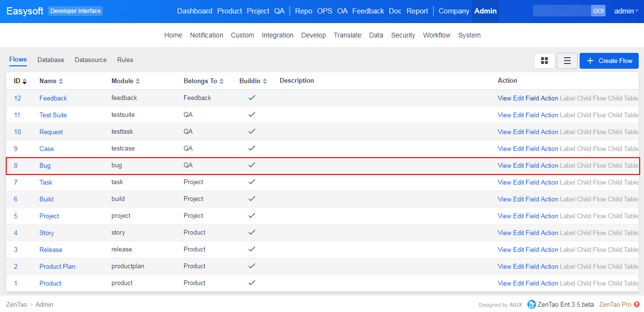Sort flows by Buildin column arrows
Image resolution: width=644 pixels, height=312 pixels.
point(264,81)
